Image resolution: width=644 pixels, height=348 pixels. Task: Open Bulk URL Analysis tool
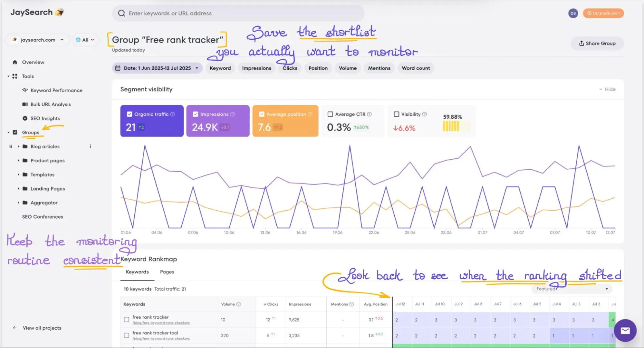pos(46,104)
